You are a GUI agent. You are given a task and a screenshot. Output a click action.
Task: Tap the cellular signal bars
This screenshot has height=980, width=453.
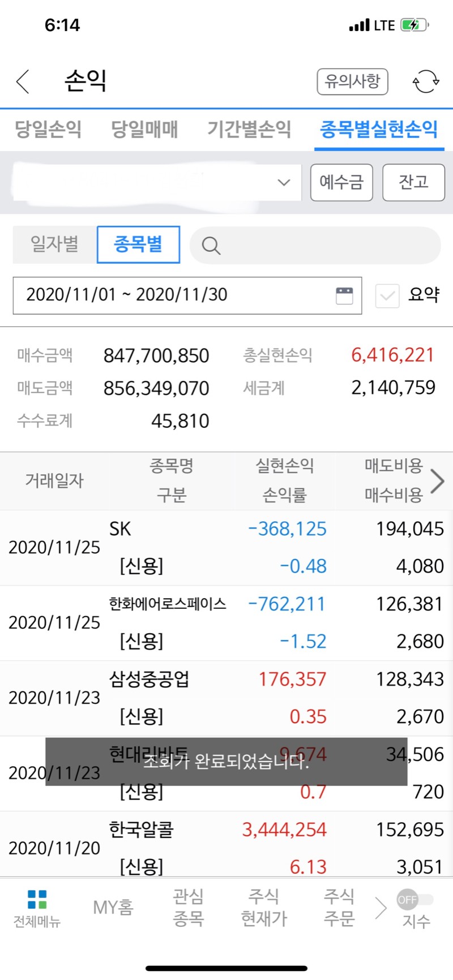tap(359, 25)
